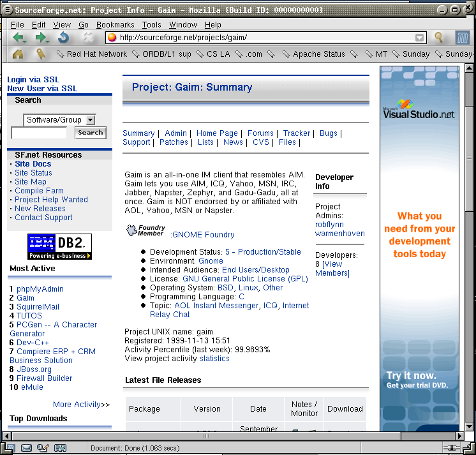Click the vertical scrollbar up arrow
476x455 pixels.
click(x=470, y=68)
